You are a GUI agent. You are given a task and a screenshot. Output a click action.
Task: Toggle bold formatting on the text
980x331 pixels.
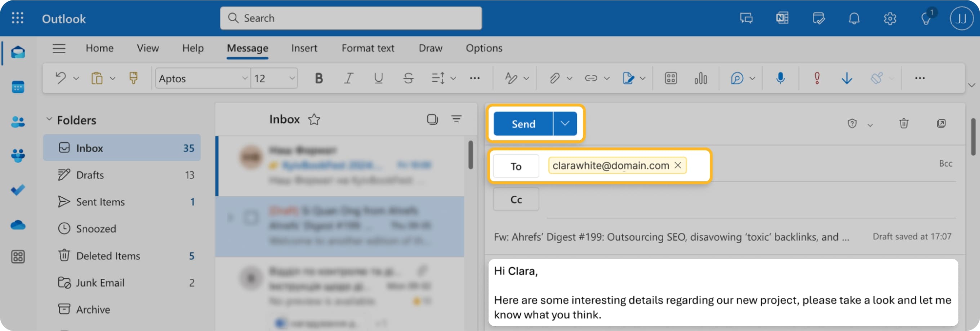point(319,78)
